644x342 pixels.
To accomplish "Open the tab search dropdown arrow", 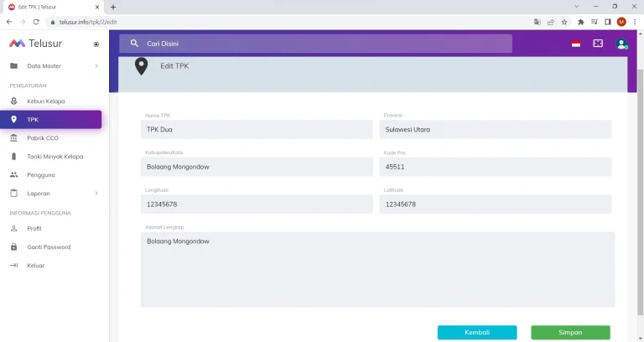I will pos(577,7).
